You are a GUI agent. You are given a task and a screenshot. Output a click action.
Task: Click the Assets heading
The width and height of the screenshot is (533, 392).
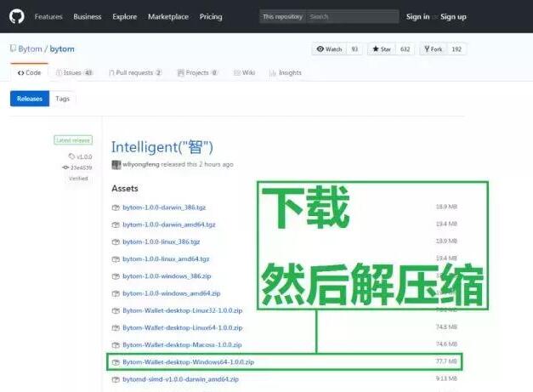pyautogui.click(x=125, y=189)
